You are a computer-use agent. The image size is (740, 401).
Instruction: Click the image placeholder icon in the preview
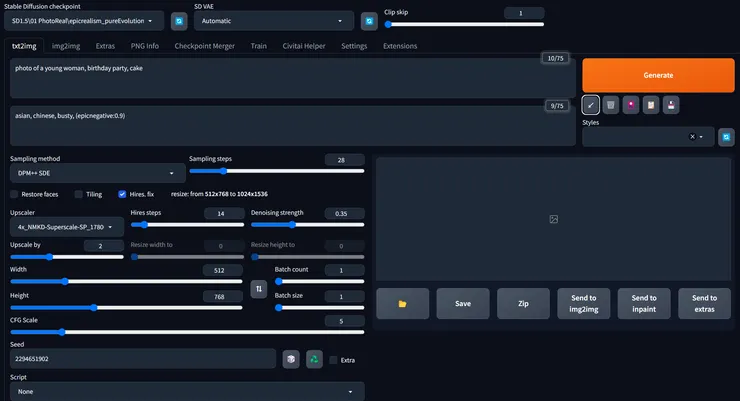pos(554,219)
